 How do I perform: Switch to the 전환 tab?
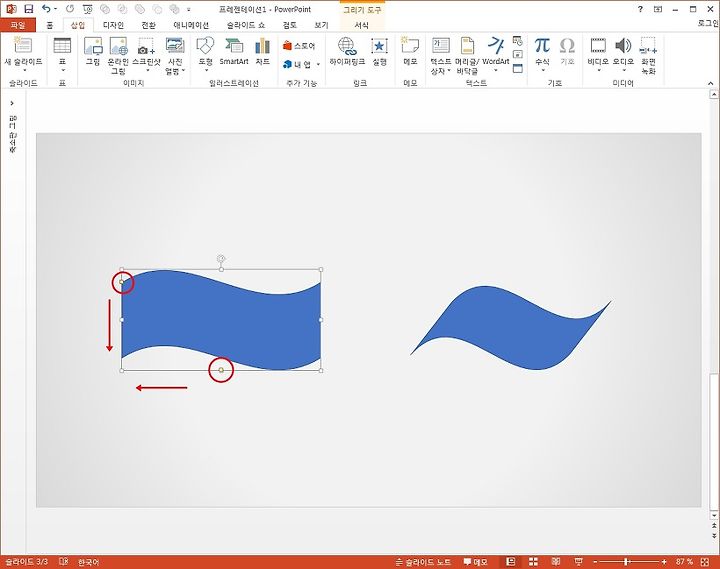(x=148, y=25)
